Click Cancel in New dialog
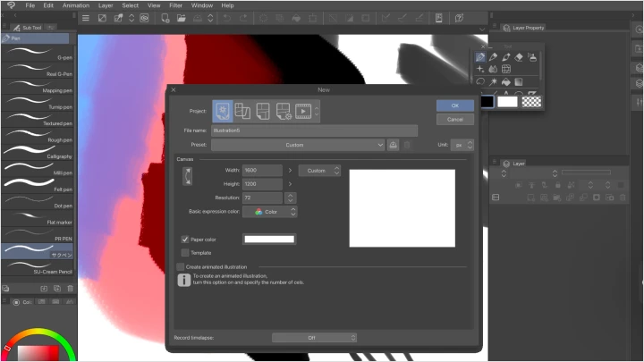This screenshot has width=644, height=362. click(455, 120)
